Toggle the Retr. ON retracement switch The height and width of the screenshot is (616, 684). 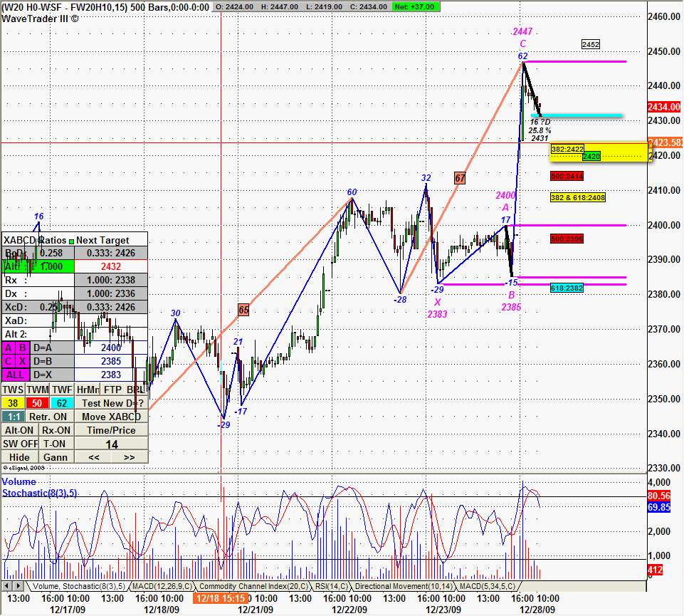click(50, 417)
